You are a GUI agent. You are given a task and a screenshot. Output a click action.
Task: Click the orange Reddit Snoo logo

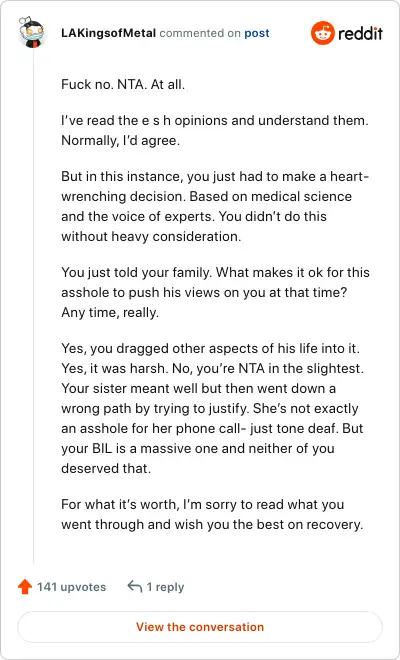(x=323, y=33)
